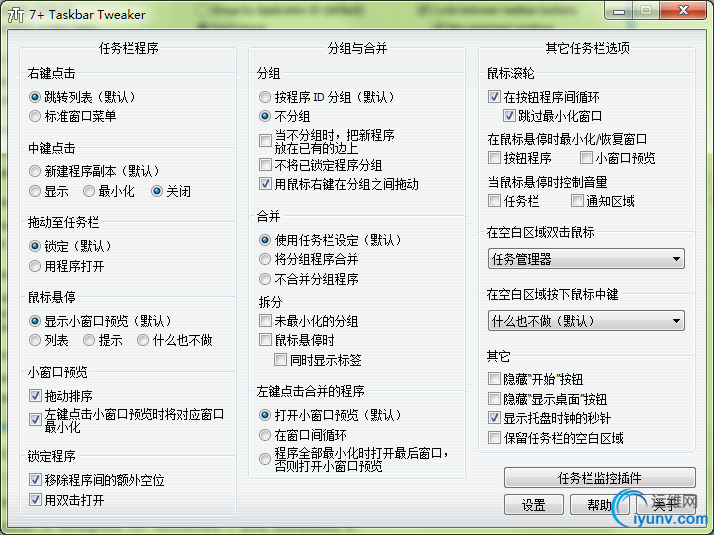Open the 任务管理器 double-click dropdown
This screenshot has height=535, width=714.
coord(586,259)
